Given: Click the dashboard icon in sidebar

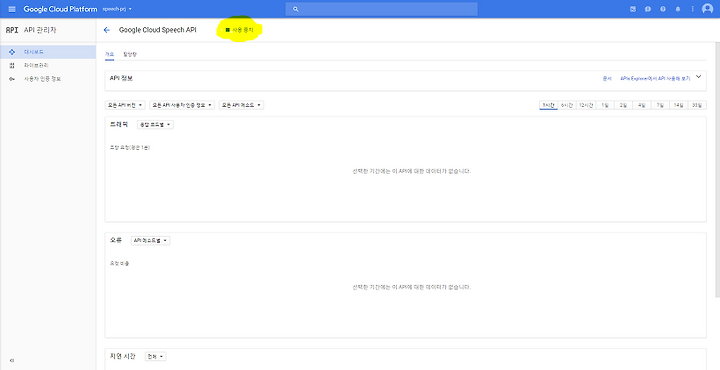Looking at the screenshot, I should 12,52.
